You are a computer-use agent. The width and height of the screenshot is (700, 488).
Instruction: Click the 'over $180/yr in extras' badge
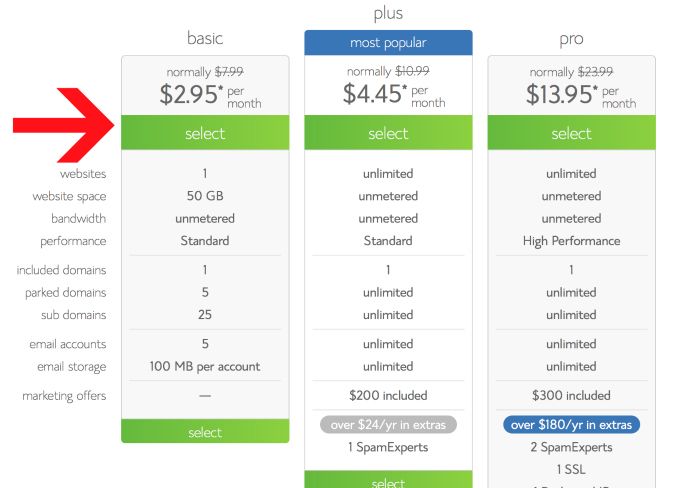[571, 424]
